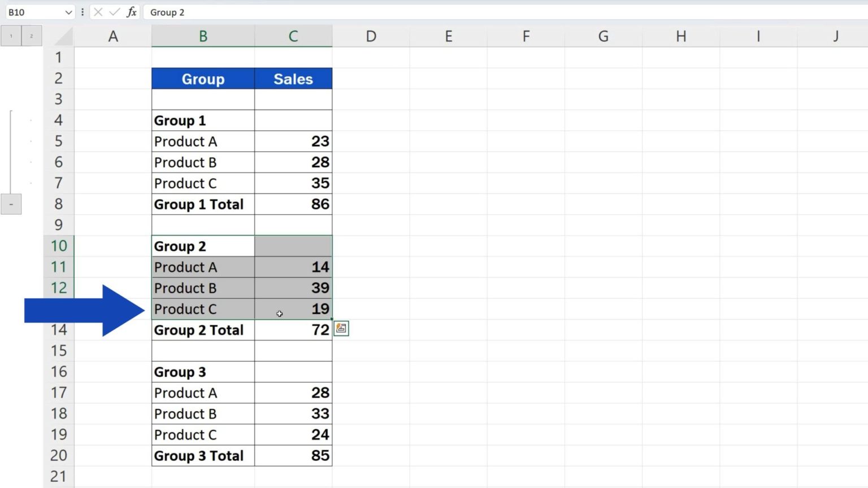Click the three-dot handle beside Name Box

point(83,12)
